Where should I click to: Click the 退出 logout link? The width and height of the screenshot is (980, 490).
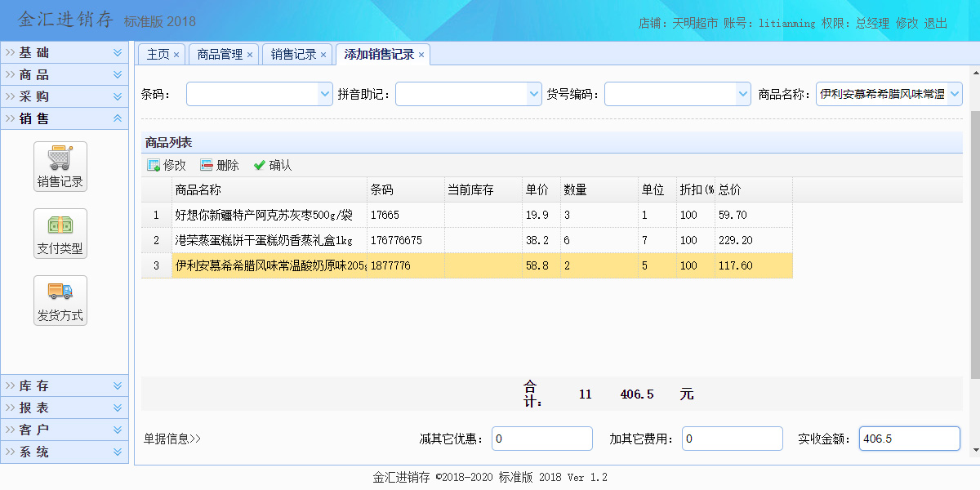point(936,23)
